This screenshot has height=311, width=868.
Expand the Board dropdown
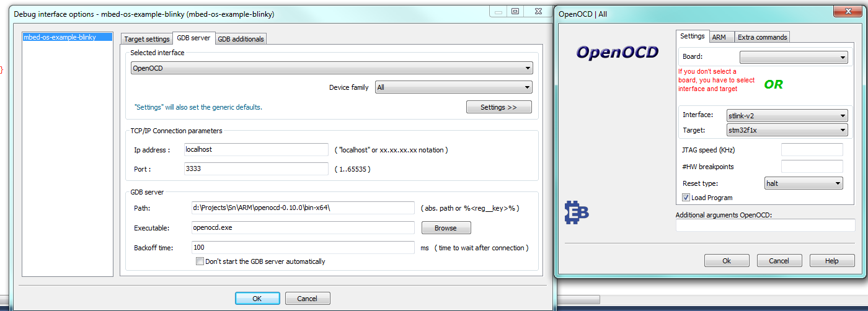tap(794, 58)
